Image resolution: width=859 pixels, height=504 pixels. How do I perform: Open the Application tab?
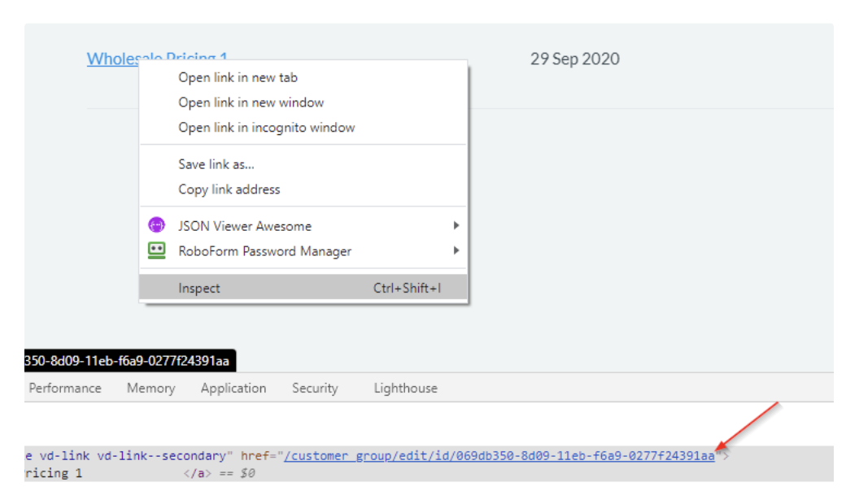coord(234,388)
